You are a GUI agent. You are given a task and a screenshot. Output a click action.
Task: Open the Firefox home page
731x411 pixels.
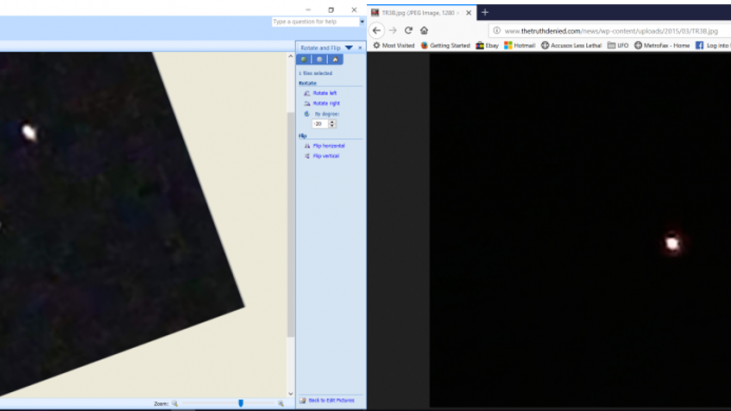(424, 30)
